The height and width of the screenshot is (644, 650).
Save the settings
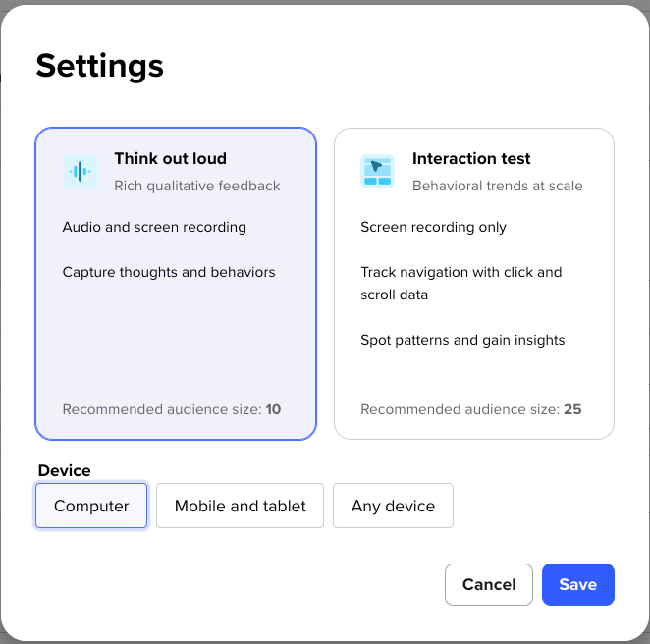pyautogui.click(x=578, y=584)
